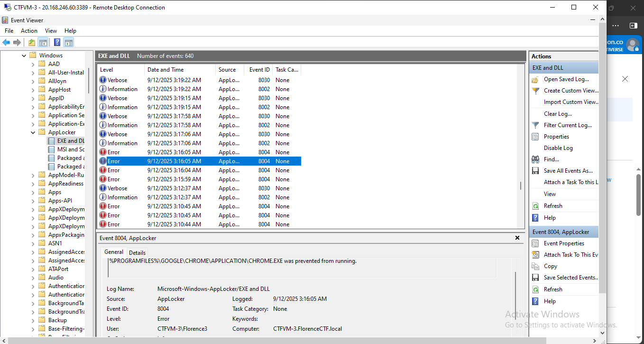The image size is (644, 344).
Task: Switch to the General tab
Action: pos(114,252)
